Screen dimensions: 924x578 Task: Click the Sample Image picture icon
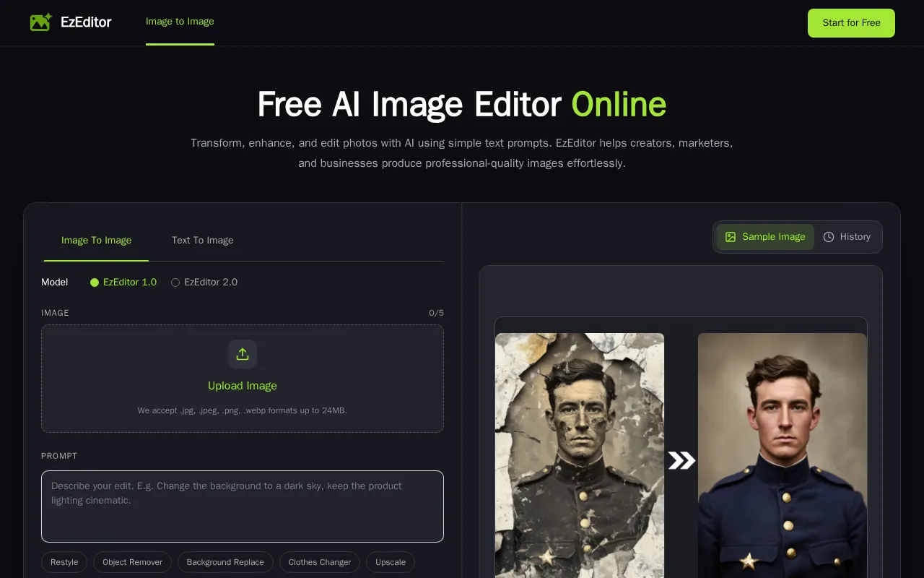click(x=731, y=237)
